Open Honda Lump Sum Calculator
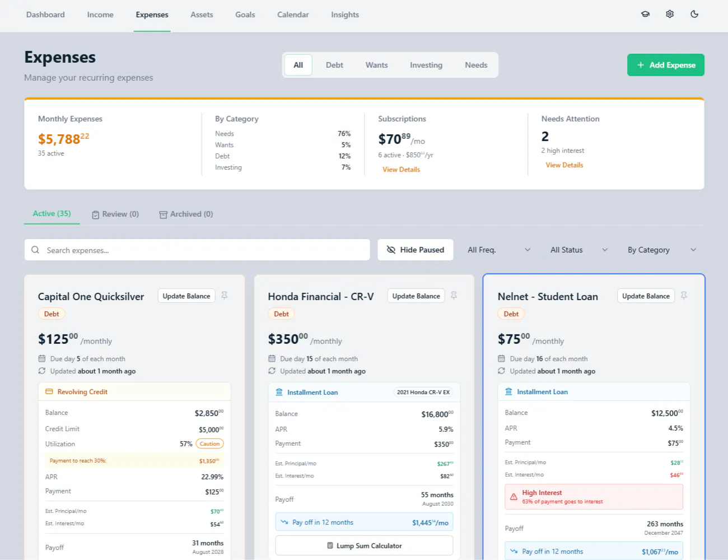The height and width of the screenshot is (560, 728). [364, 546]
